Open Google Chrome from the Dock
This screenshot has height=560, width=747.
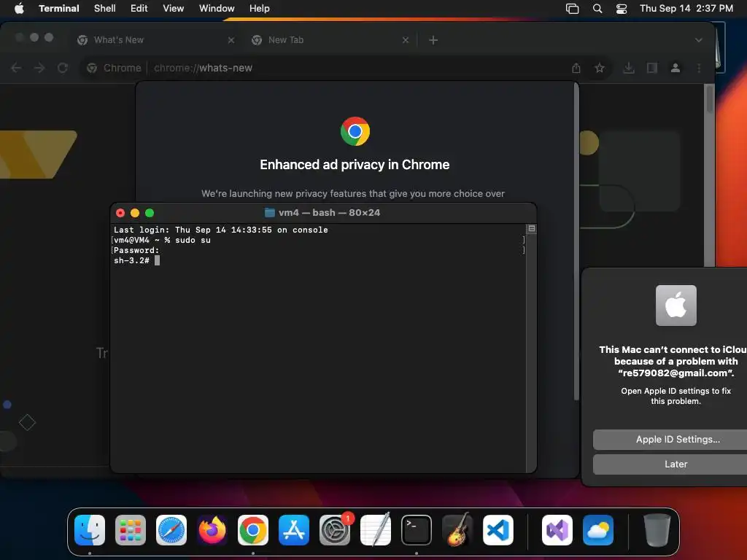point(253,530)
